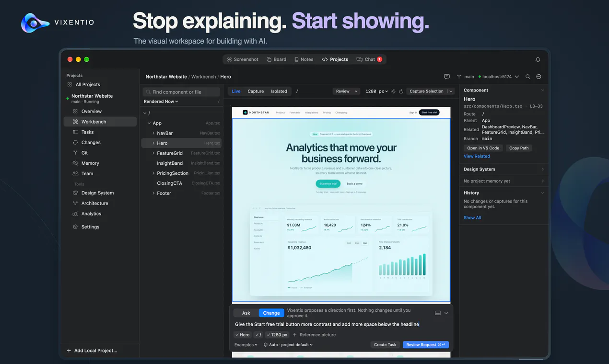Click the reload preview icon
609x364 pixels.
401,91
